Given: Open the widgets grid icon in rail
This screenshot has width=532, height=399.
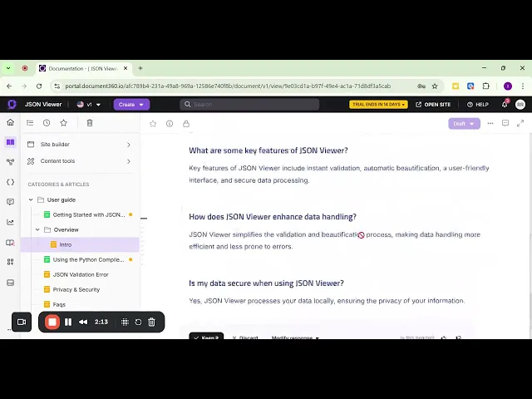Looking at the screenshot, I should (x=10, y=262).
